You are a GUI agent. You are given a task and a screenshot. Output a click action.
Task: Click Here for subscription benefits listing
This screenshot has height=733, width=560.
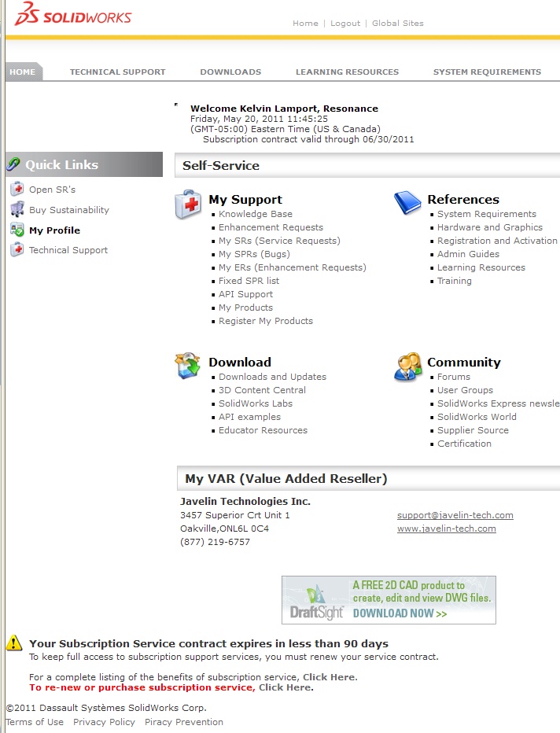tap(329, 677)
